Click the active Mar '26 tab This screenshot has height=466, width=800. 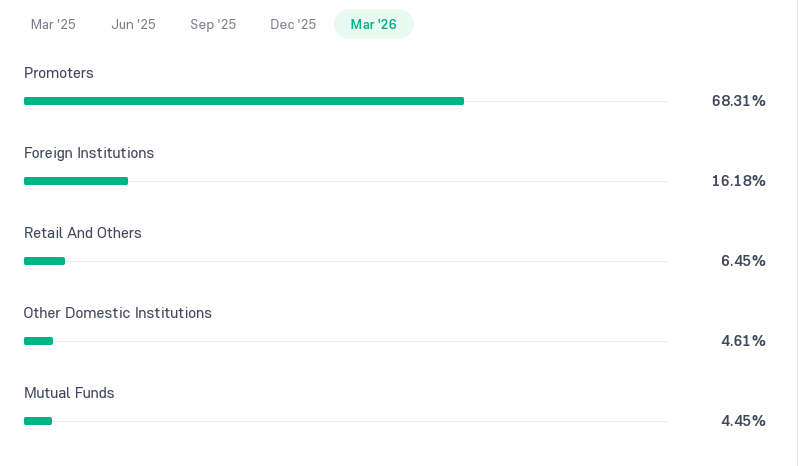point(373,24)
